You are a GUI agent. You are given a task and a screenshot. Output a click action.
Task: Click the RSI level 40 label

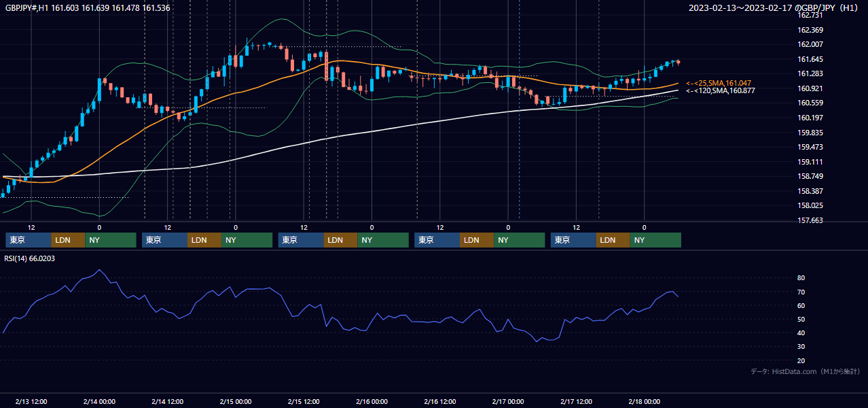pos(801,333)
